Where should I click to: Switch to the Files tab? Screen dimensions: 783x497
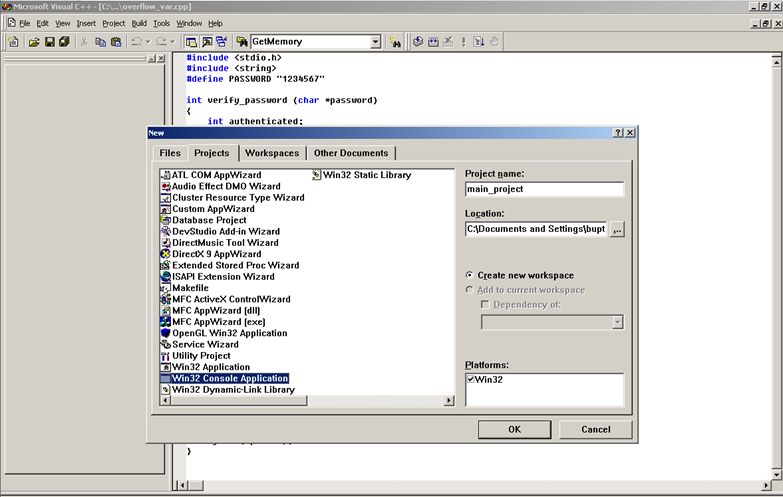(x=170, y=153)
